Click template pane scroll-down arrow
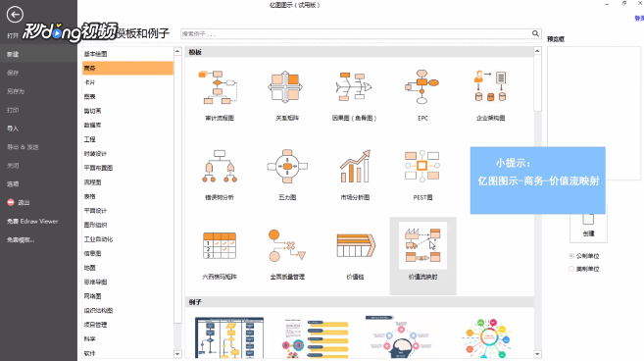Viewport: 644px width, 361px height. click(537, 353)
